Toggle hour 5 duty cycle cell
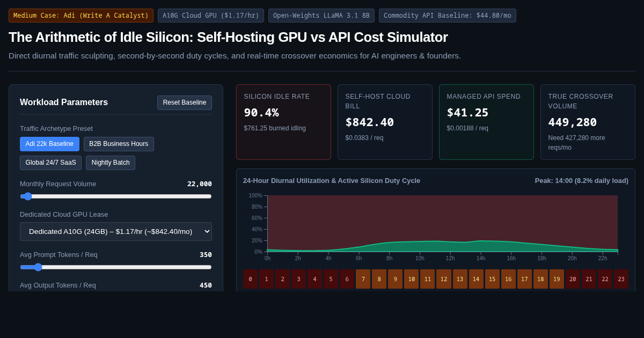 331,279
